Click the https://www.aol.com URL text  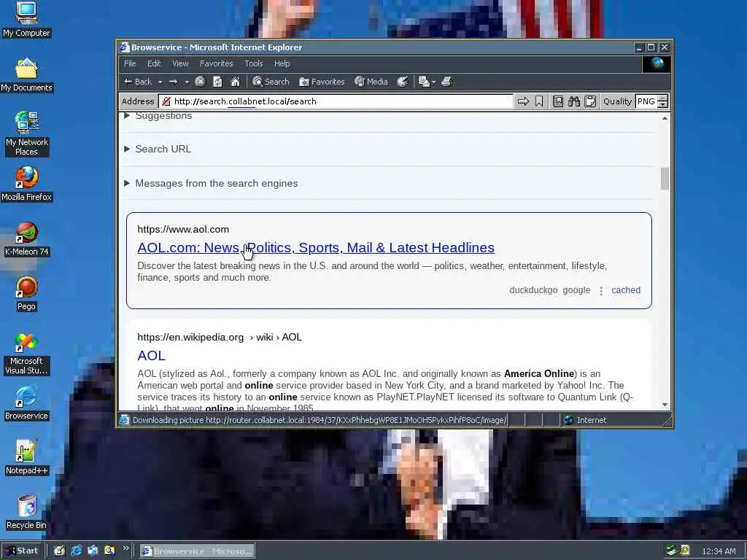click(x=183, y=229)
